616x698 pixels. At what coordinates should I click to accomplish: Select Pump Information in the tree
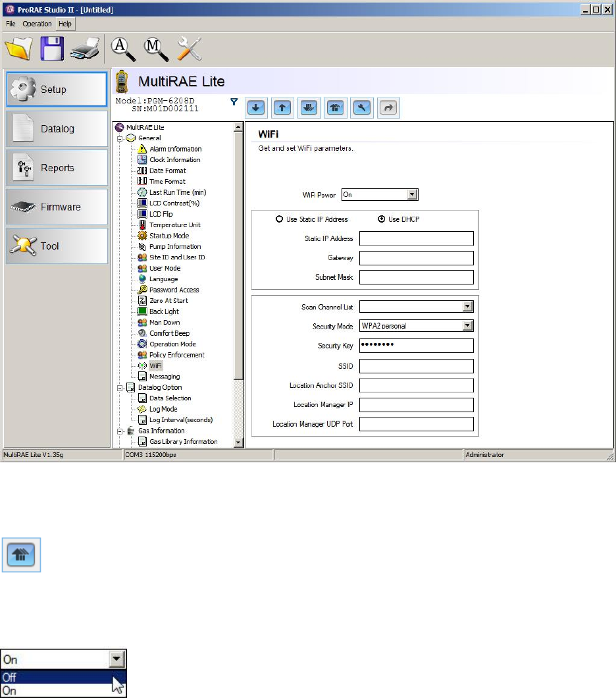tap(175, 247)
